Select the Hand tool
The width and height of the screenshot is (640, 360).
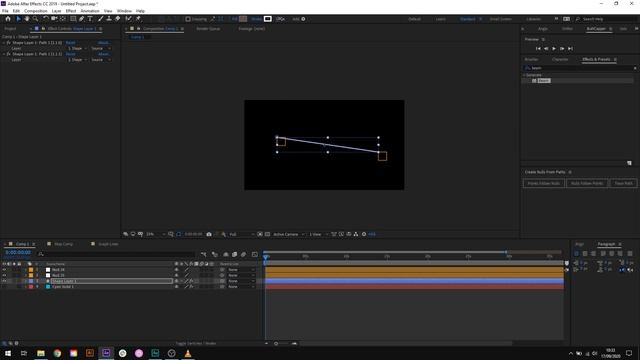[x=27, y=19]
